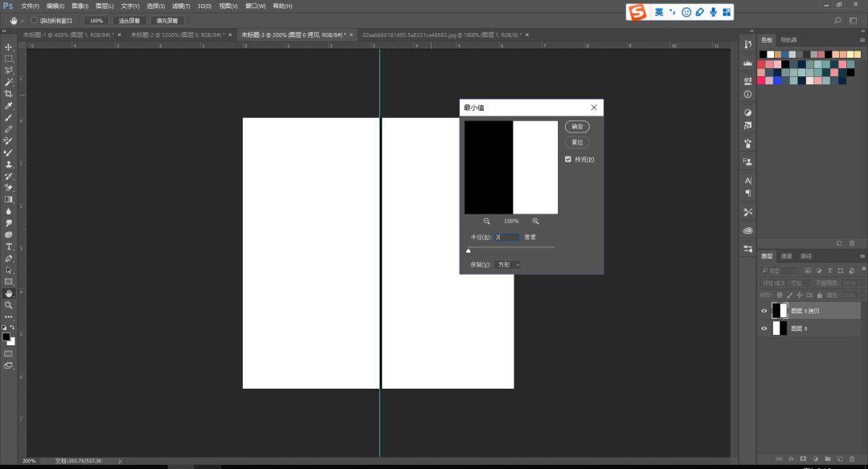Open the Preserve 方形 dropdown
The image size is (868, 469).
(x=509, y=265)
